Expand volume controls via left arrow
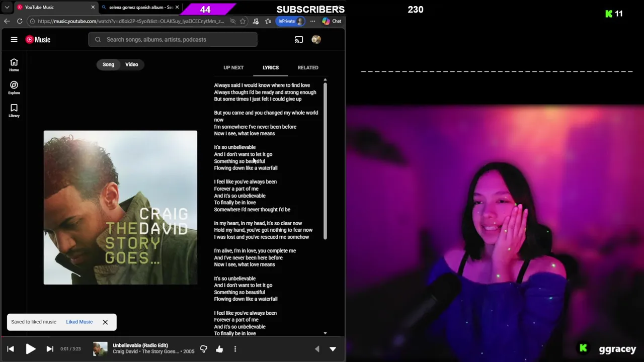644x362 pixels. coord(317,349)
